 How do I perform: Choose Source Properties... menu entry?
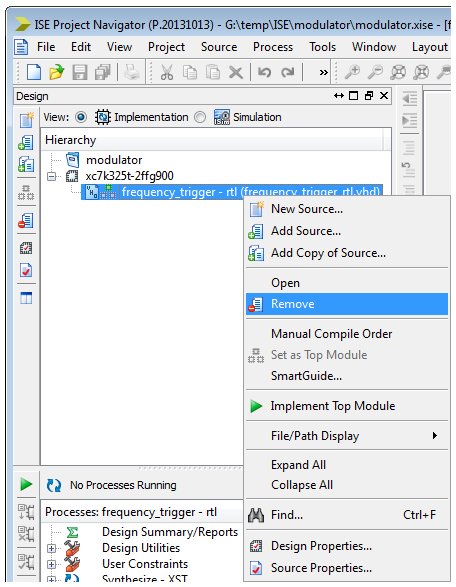pos(347,568)
